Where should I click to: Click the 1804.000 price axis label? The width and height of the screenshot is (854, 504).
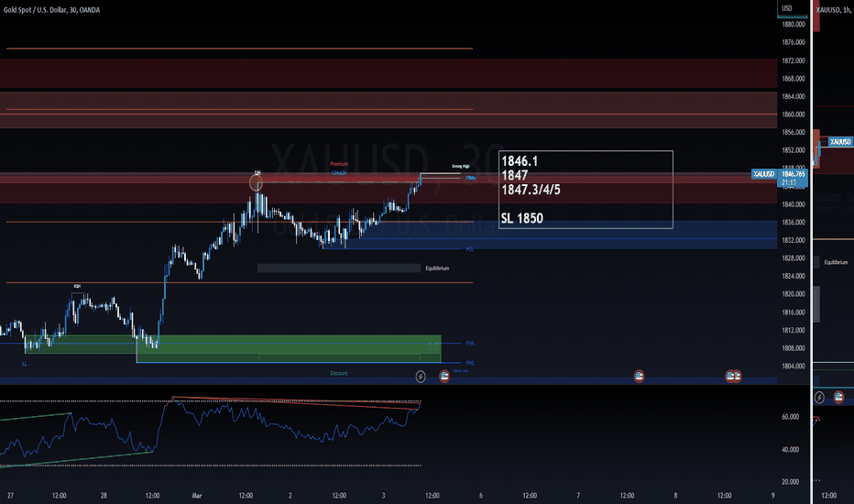click(x=793, y=367)
